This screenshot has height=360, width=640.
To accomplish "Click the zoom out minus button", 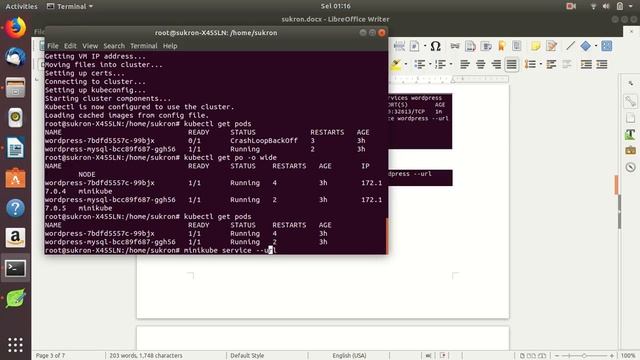I will [557, 356].
